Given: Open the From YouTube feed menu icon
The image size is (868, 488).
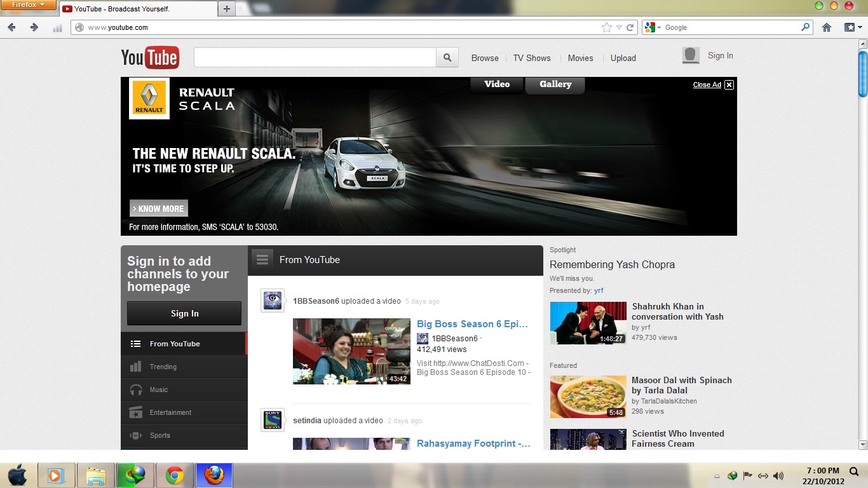Looking at the screenshot, I should pyautogui.click(x=262, y=259).
